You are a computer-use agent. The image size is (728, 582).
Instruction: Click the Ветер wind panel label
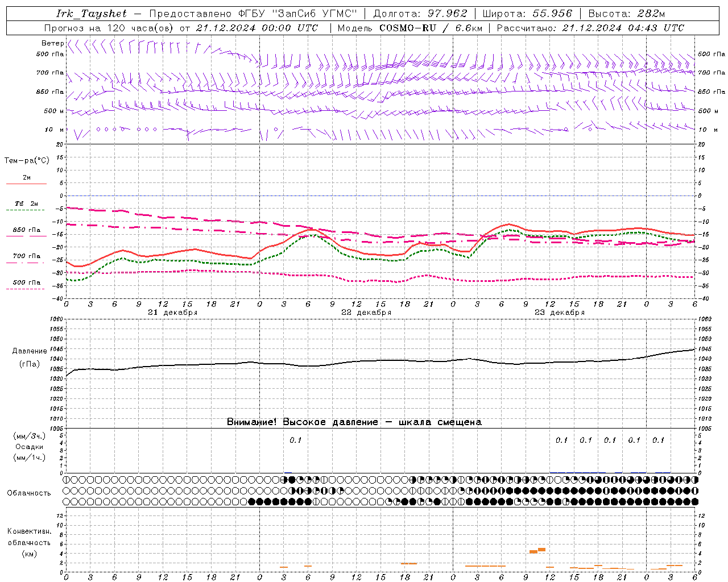click(x=52, y=43)
